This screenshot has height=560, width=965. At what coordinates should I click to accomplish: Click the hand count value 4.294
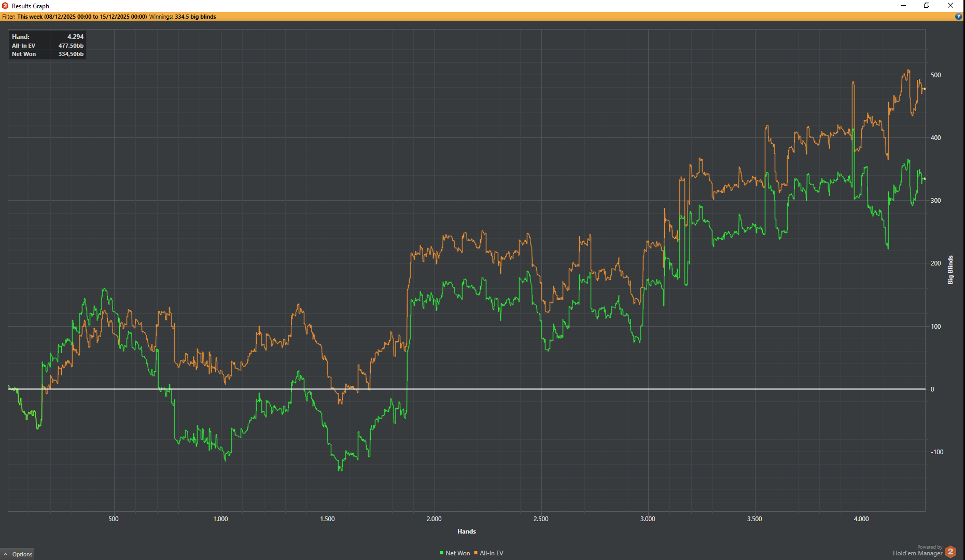point(75,37)
